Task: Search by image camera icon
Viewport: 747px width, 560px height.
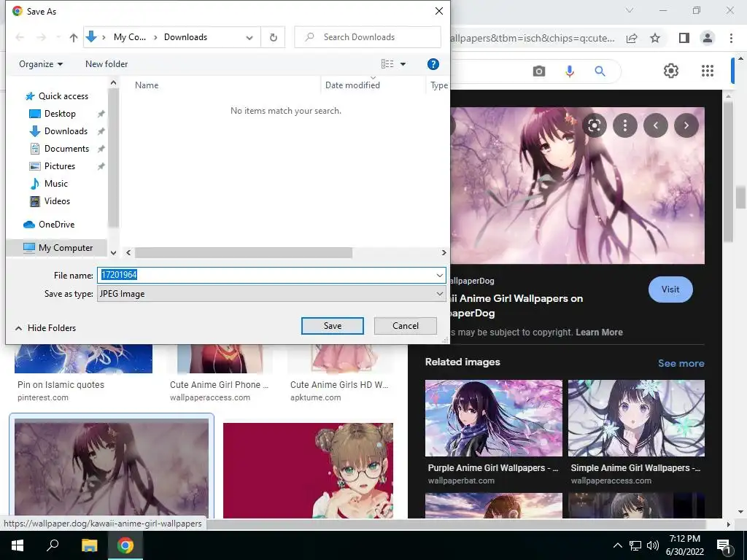Action: (539, 71)
